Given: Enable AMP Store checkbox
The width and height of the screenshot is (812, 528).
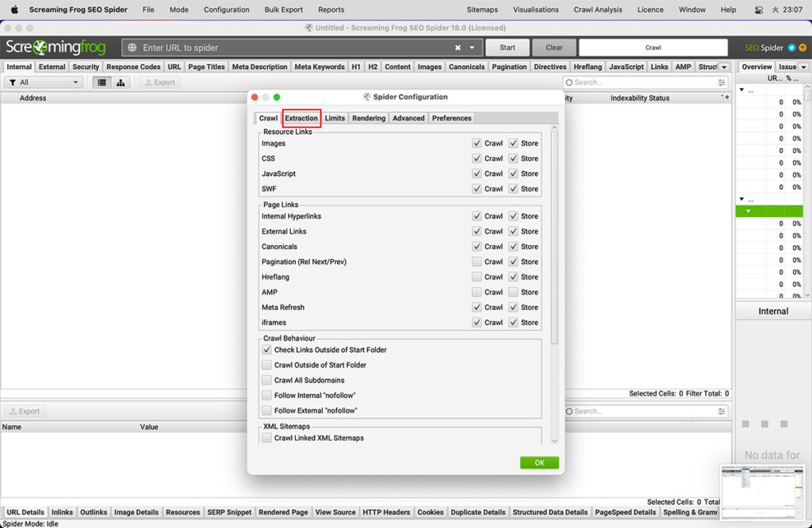Looking at the screenshot, I should [513, 292].
